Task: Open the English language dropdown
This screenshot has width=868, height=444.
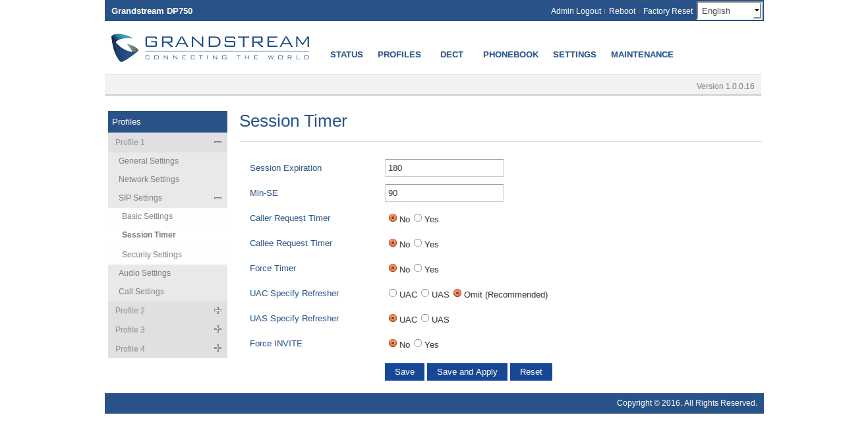Action: pos(729,11)
